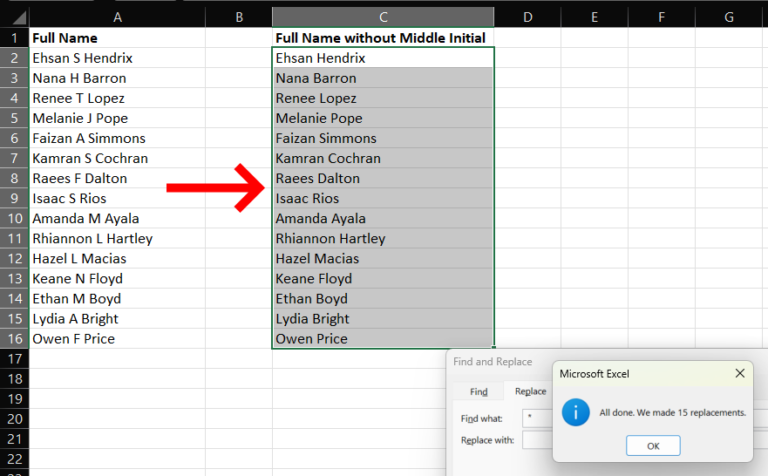Image resolution: width=768 pixels, height=476 pixels.
Task: Select cell Full Name without Middle Initial
Action: point(381,38)
